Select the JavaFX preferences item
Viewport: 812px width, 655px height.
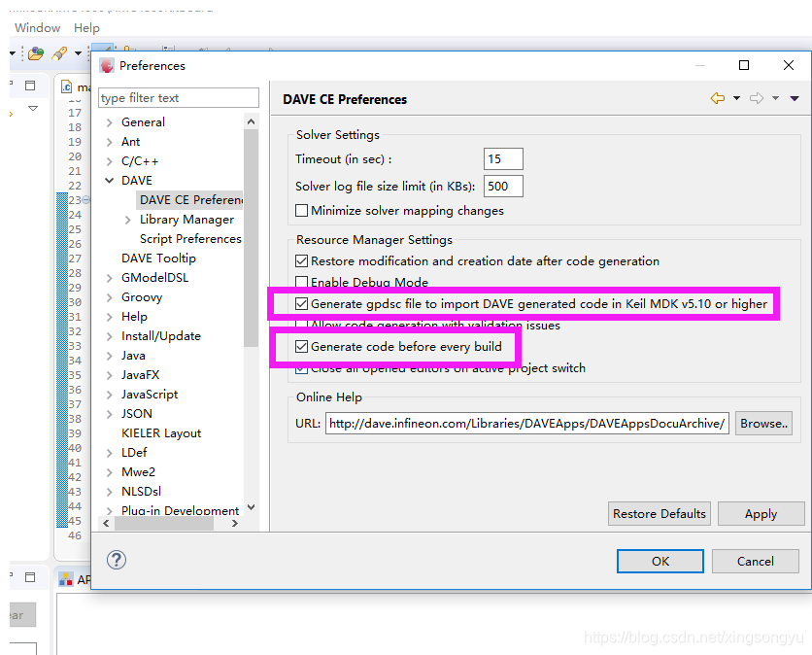coord(140,375)
